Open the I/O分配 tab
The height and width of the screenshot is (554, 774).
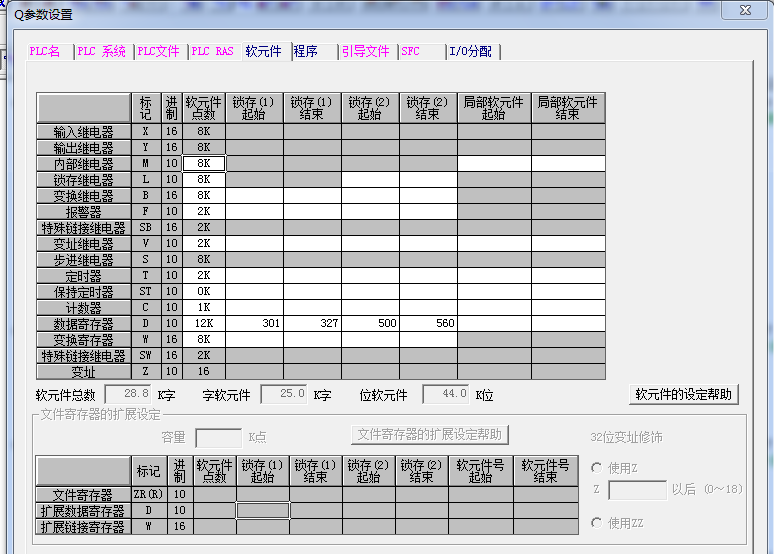click(470, 51)
